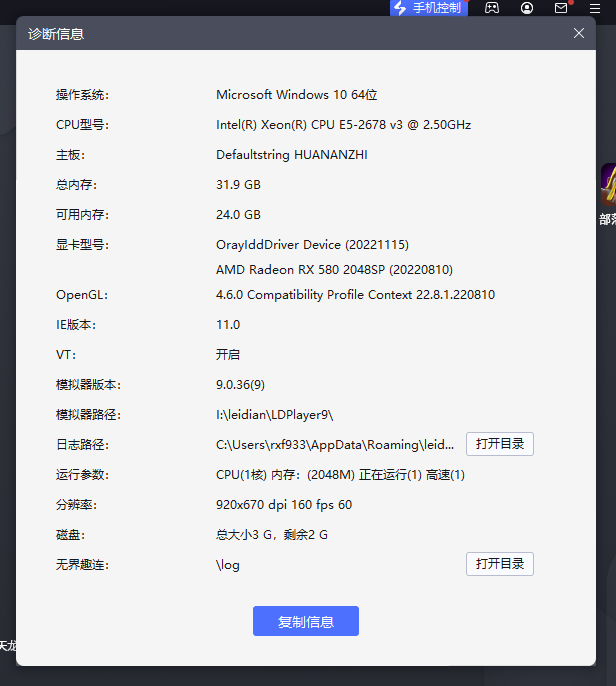
Task: Click the OpenGL 4.6.0 Compatibility Profile value
Action: pyautogui.click(x=355, y=295)
